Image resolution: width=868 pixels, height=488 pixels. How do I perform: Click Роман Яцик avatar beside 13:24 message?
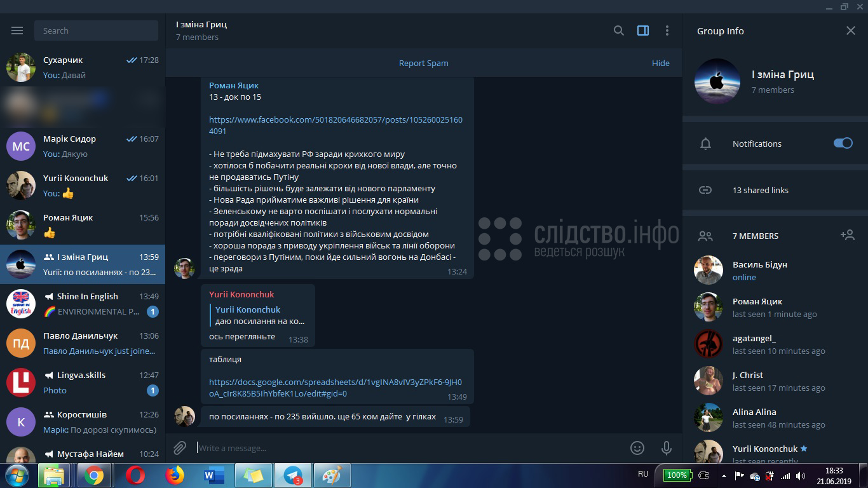184,268
